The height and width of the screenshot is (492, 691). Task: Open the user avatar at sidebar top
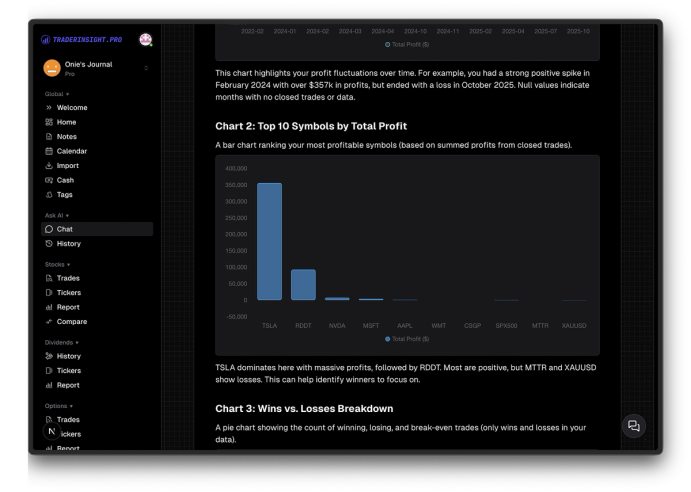pos(145,40)
